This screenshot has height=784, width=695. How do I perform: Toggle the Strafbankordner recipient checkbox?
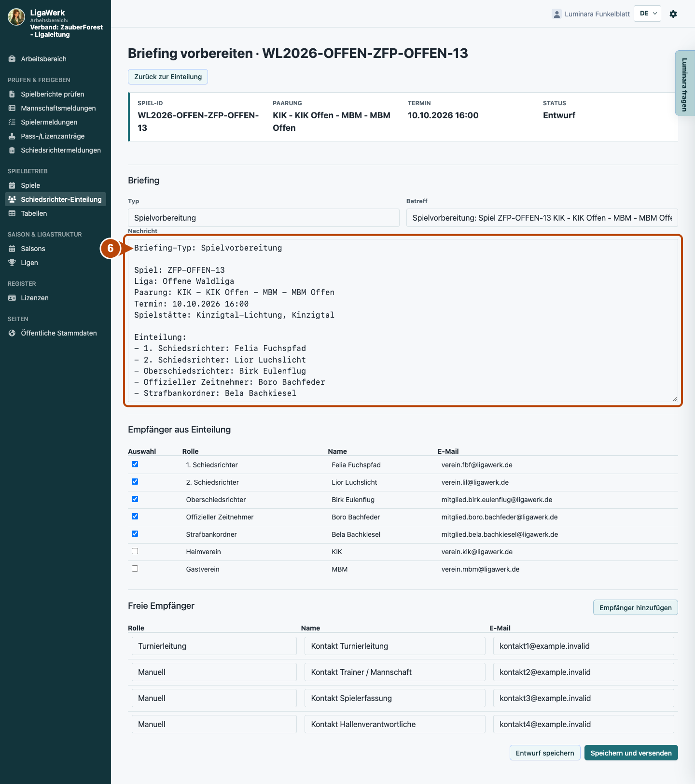pos(135,534)
